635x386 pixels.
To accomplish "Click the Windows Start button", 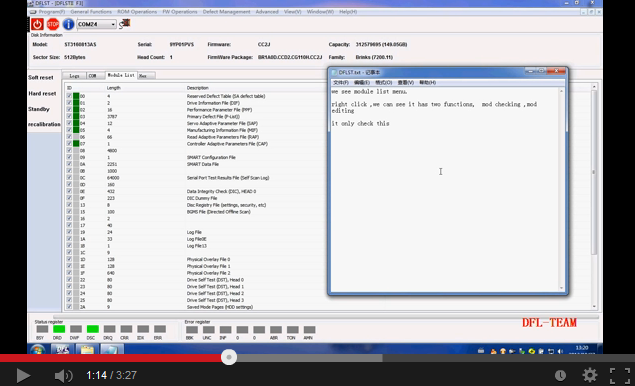I will [38, 350].
